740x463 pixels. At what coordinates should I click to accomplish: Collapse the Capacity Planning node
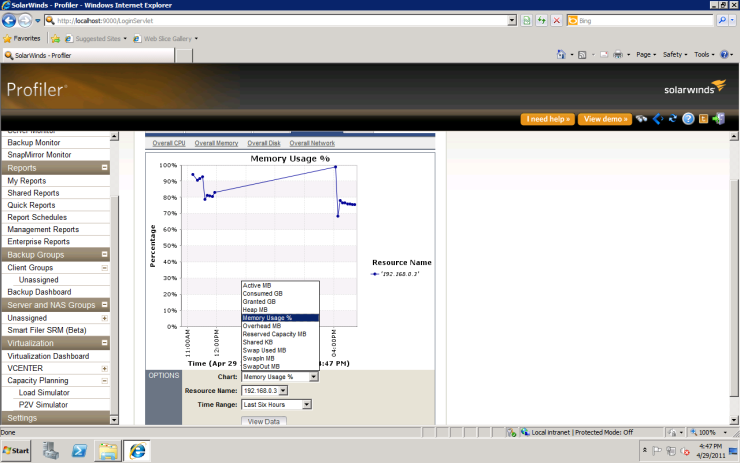pos(105,381)
